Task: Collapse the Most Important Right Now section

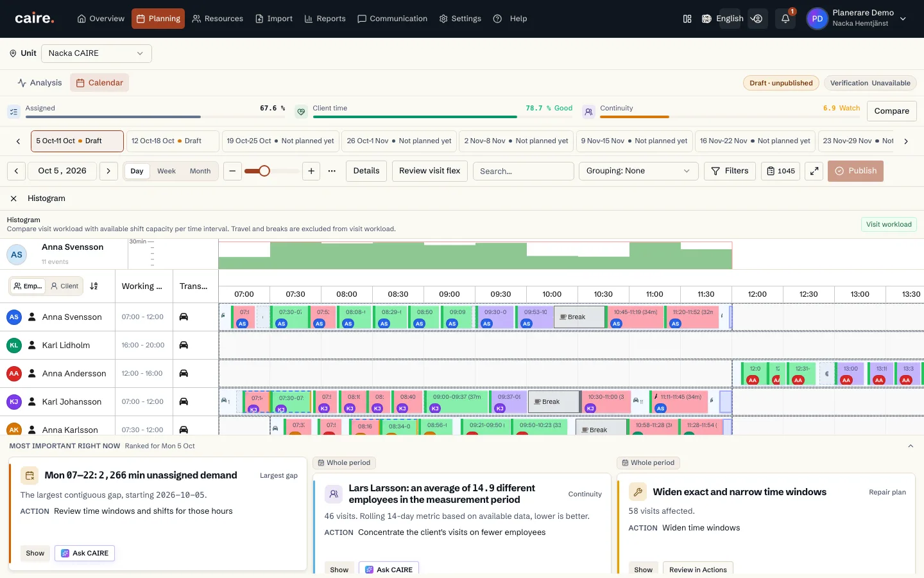Action: [x=911, y=446]
